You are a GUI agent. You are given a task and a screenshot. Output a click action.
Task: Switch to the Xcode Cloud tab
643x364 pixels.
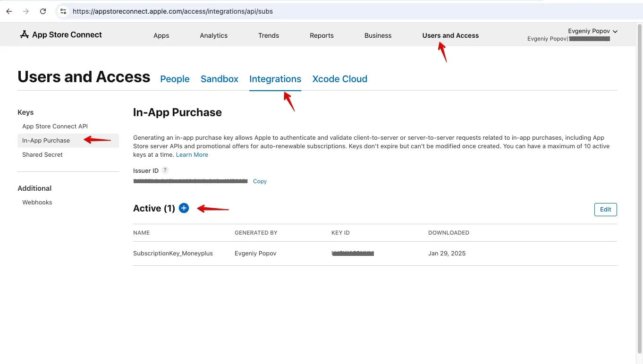pos(339,79)
